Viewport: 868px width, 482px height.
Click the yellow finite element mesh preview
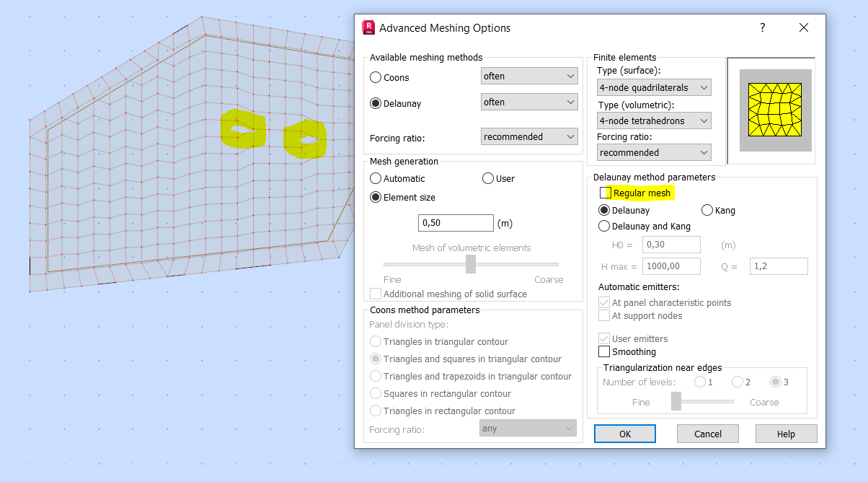(774, 108)
